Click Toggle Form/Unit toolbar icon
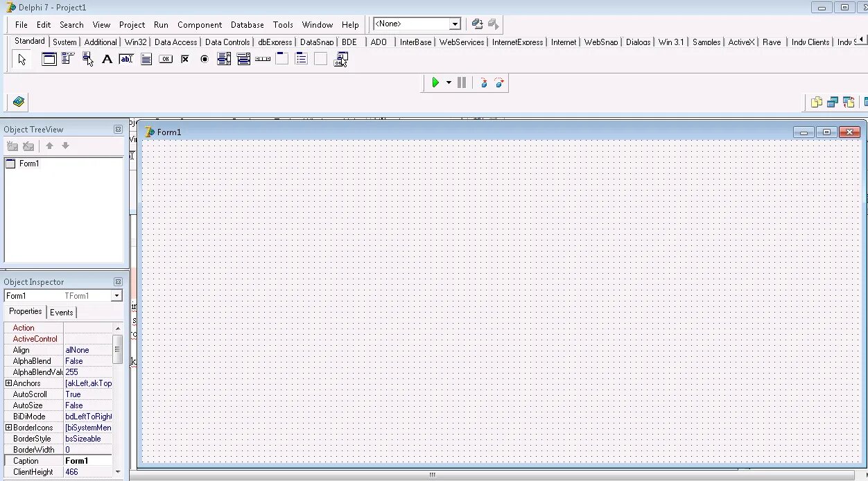This screenshot has height=481, width=868. click(x=849, y=102)
